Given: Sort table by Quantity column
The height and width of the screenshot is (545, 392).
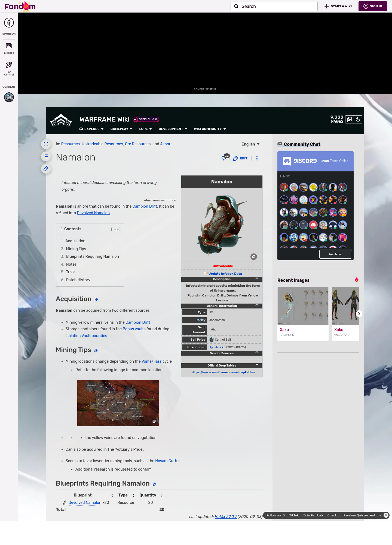Looking at the screenshot, I should click(x=162, y=495).
